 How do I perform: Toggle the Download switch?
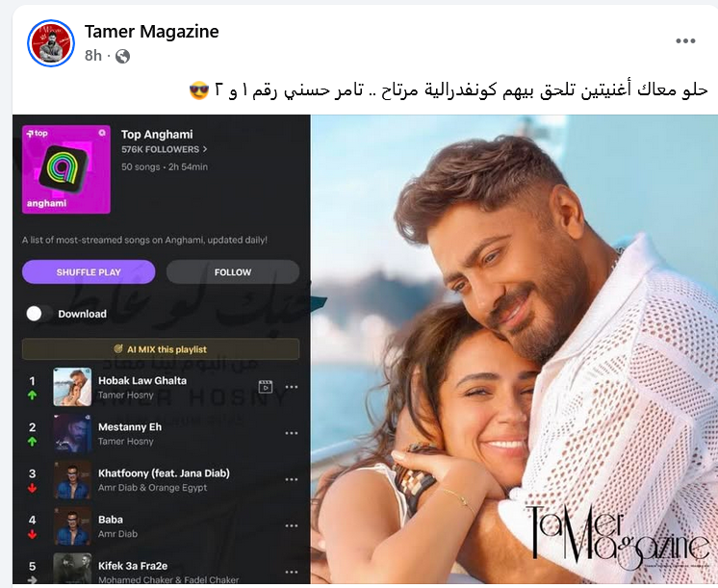click(39, 314)
